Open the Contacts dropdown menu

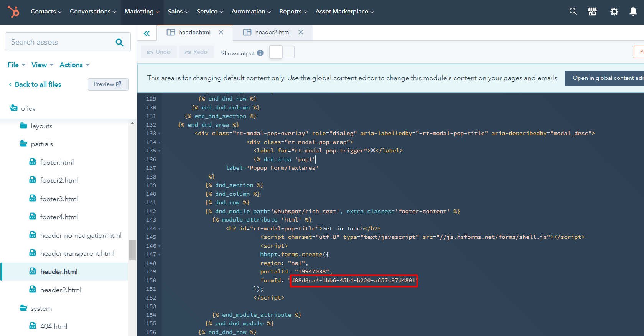coord(46,12)
